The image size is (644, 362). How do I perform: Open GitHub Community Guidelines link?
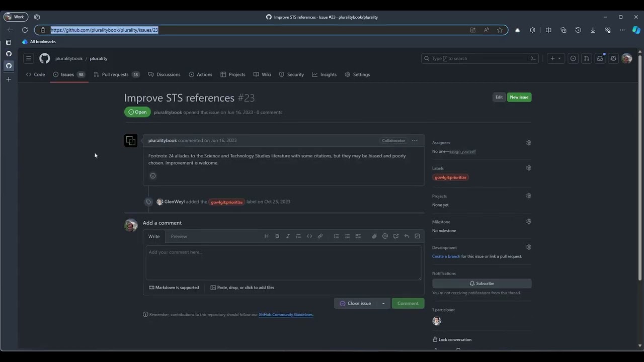tap(286, 315)
